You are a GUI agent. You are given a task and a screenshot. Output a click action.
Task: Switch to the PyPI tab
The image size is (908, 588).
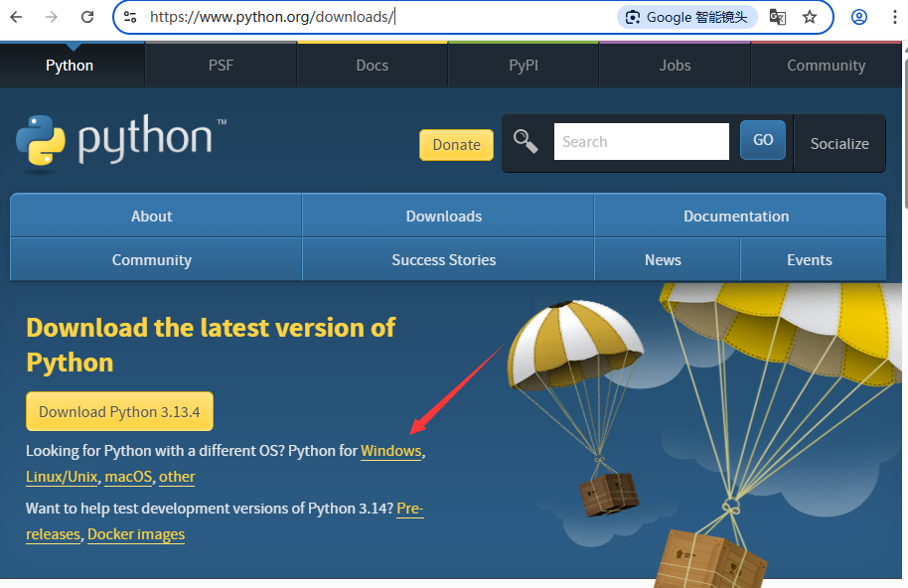(x=524, y=65)
